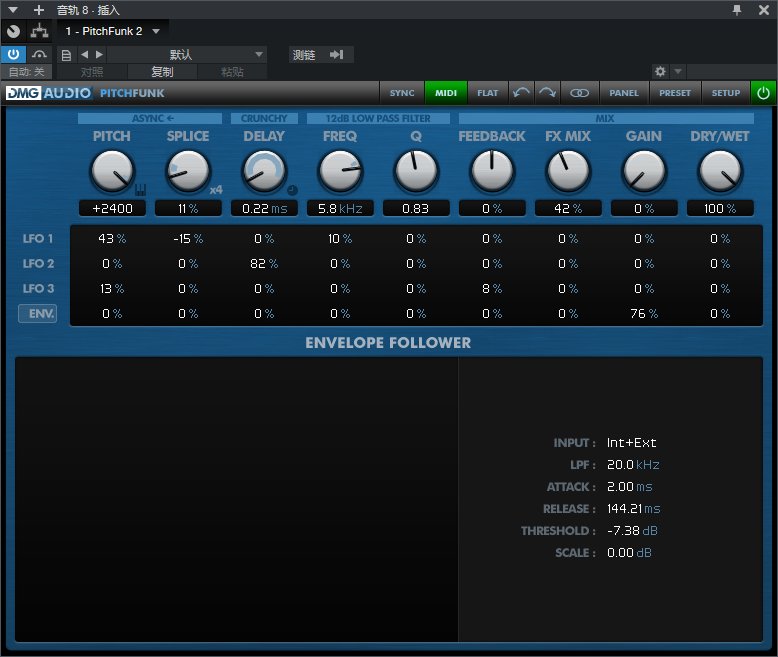Image resolution: width=778 pixels, height=657 pixels.
Task: Click the LFO 1 pitch amount 43 %
Action: pyautogui.click(x=112, y=239)
